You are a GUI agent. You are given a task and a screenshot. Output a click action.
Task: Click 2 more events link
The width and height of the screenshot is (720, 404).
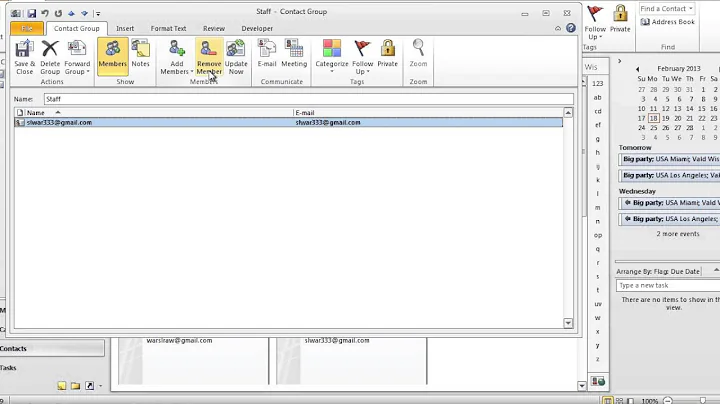[678, 234]
